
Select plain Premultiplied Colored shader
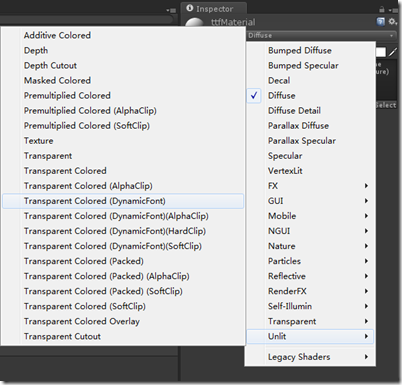[123, 95]
